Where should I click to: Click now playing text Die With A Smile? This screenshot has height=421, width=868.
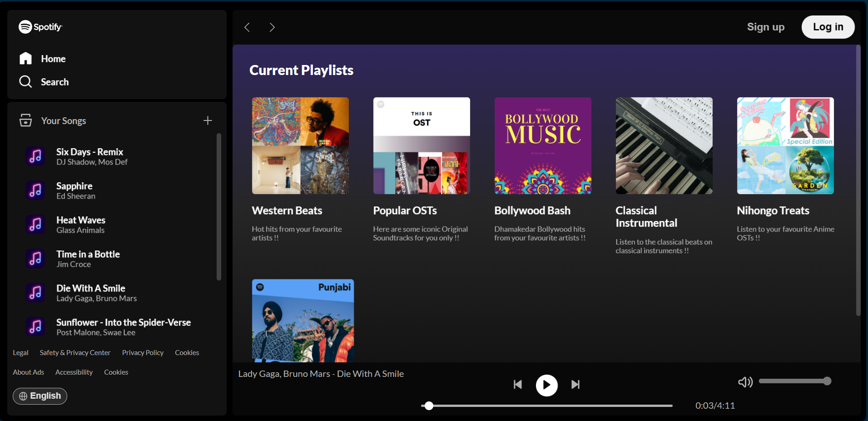point(321,374)
